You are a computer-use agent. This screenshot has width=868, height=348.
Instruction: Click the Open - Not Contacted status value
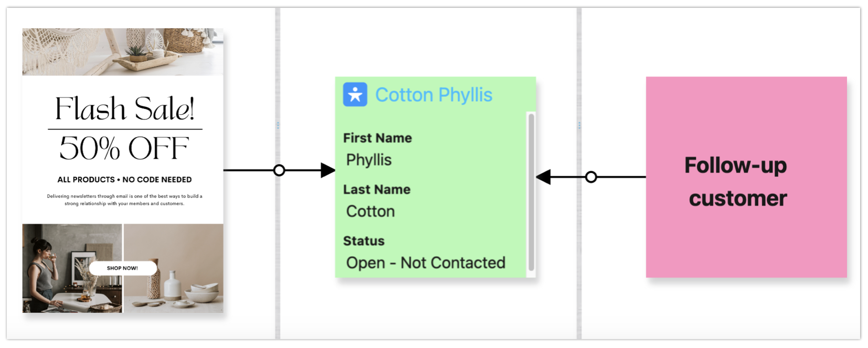click(x=426, y=263)
